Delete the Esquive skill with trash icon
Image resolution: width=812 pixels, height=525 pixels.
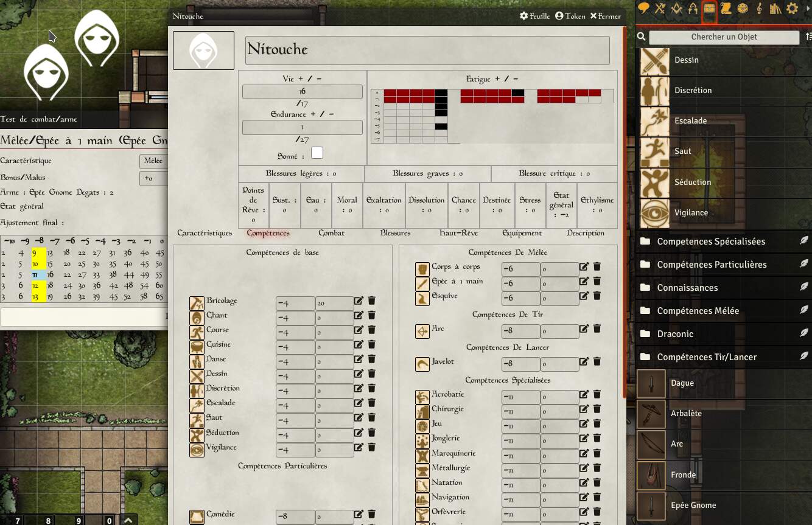597,296
